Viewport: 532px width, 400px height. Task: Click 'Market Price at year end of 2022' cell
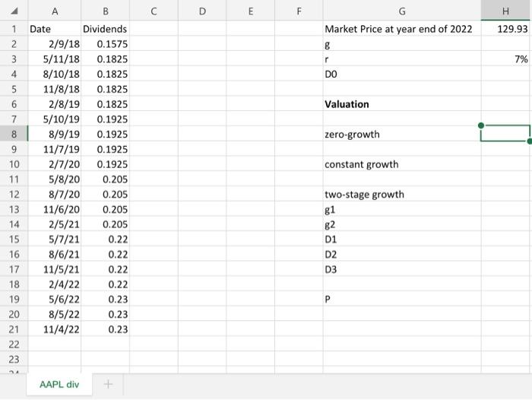point(402,29)
